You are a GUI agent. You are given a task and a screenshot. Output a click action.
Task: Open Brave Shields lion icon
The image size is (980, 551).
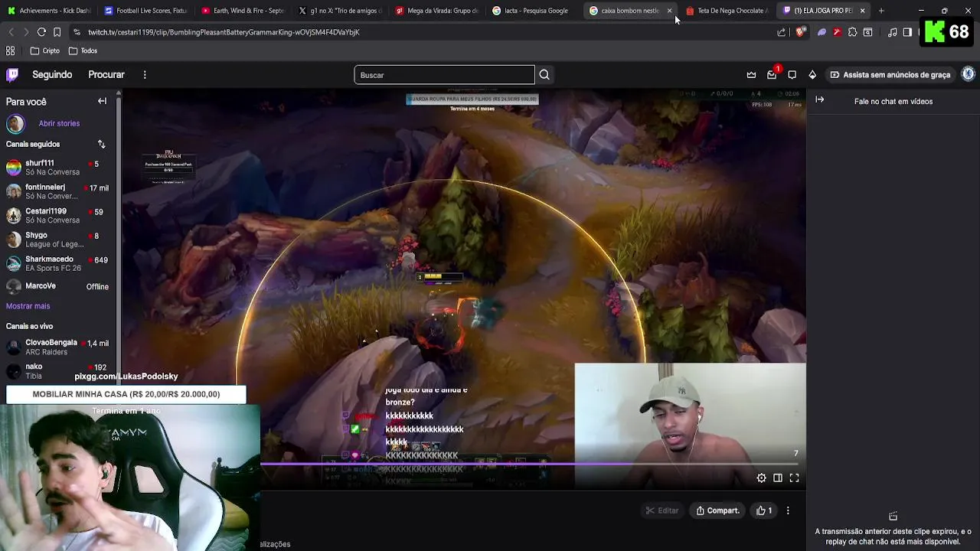click(x=800, y=32)
